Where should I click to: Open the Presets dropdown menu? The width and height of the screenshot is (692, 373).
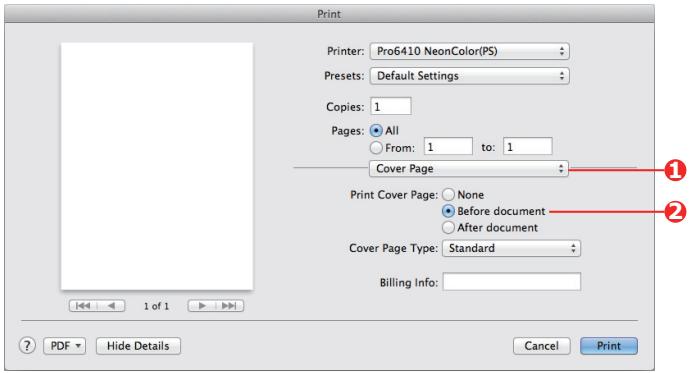tap(470, 76)
